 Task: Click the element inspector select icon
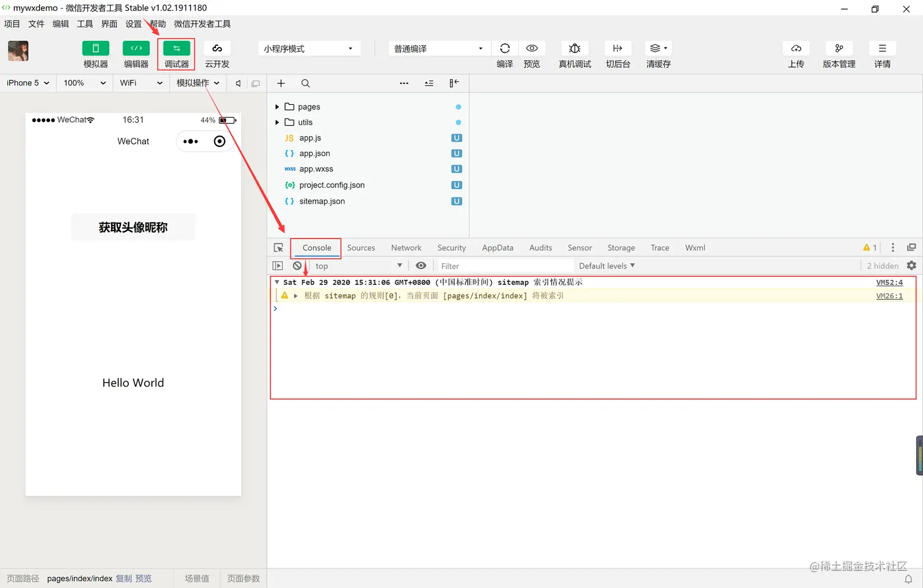click(x=278, y=248)
